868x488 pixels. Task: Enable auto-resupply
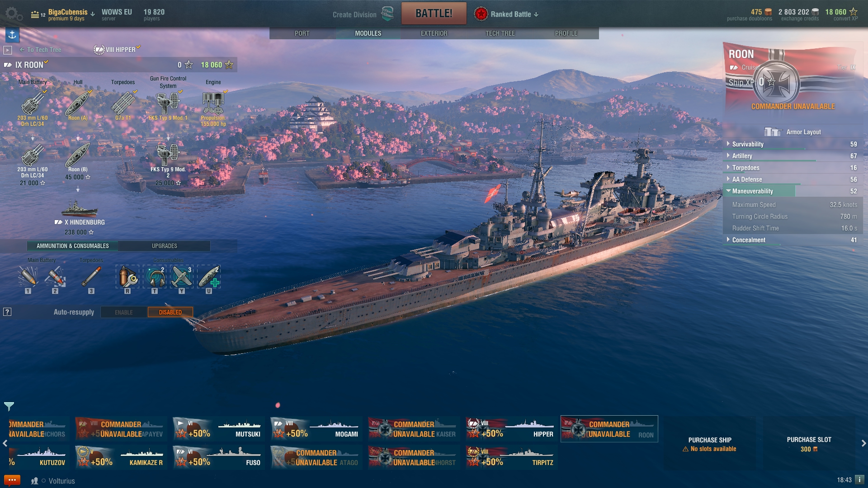coord(124,312)
